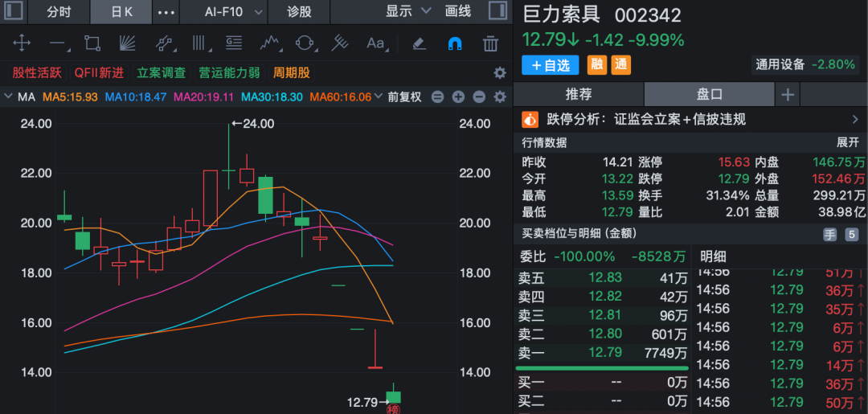Switch to the 分时 tab

click(59, 11)
